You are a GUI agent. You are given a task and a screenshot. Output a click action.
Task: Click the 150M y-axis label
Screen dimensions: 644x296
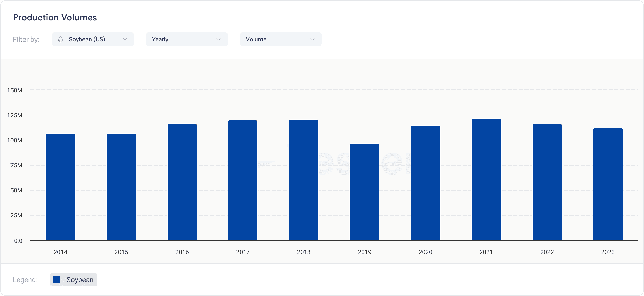[x=15, y=90]
